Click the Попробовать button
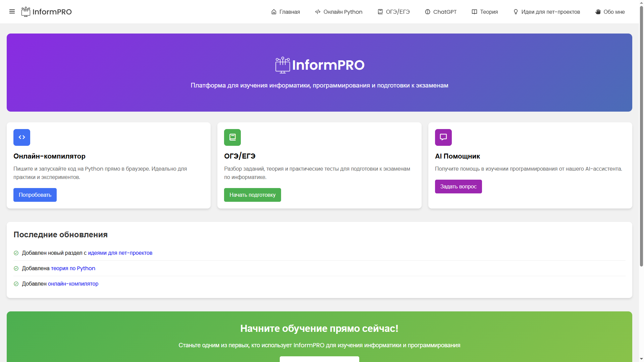This screenshot has height=362, width=644. point(35,195)
